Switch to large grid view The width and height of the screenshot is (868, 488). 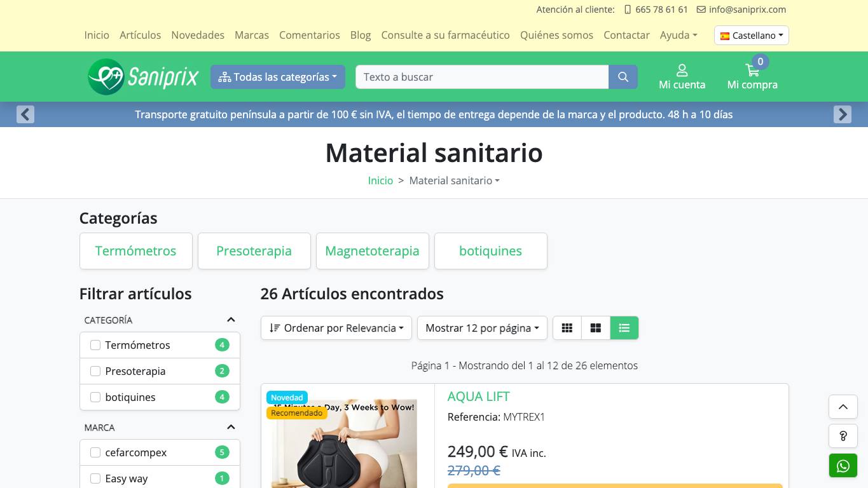coord(596,328)
